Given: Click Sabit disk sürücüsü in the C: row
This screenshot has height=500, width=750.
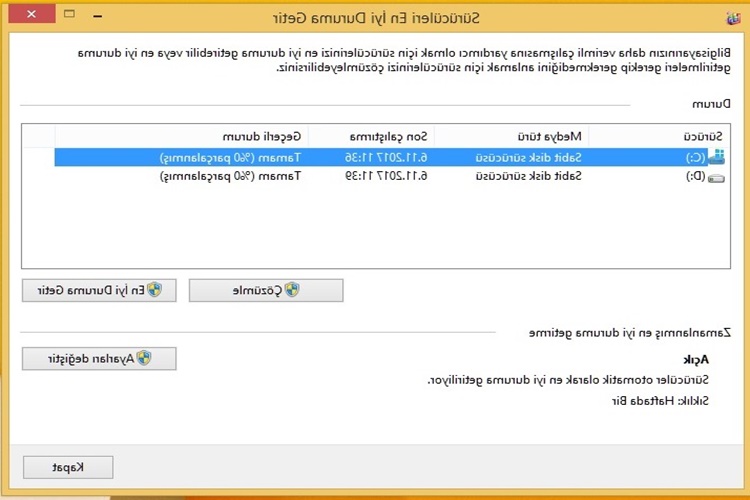Looking at the screenshot, I should click(529, 157).
